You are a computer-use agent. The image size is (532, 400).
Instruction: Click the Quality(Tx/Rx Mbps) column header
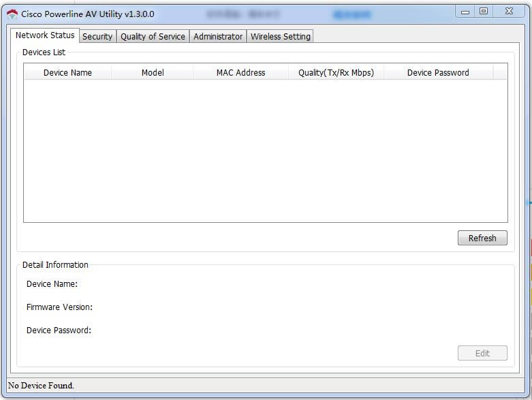click(336, 72)
